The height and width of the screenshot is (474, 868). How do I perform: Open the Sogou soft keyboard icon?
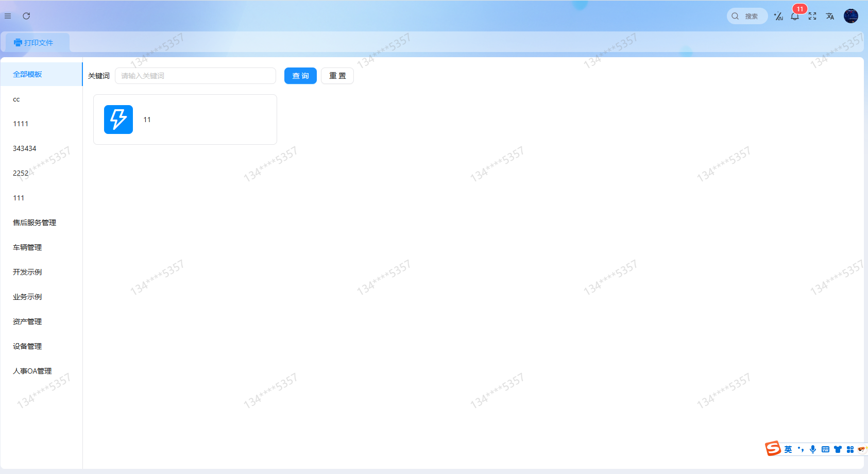[825, 449]
